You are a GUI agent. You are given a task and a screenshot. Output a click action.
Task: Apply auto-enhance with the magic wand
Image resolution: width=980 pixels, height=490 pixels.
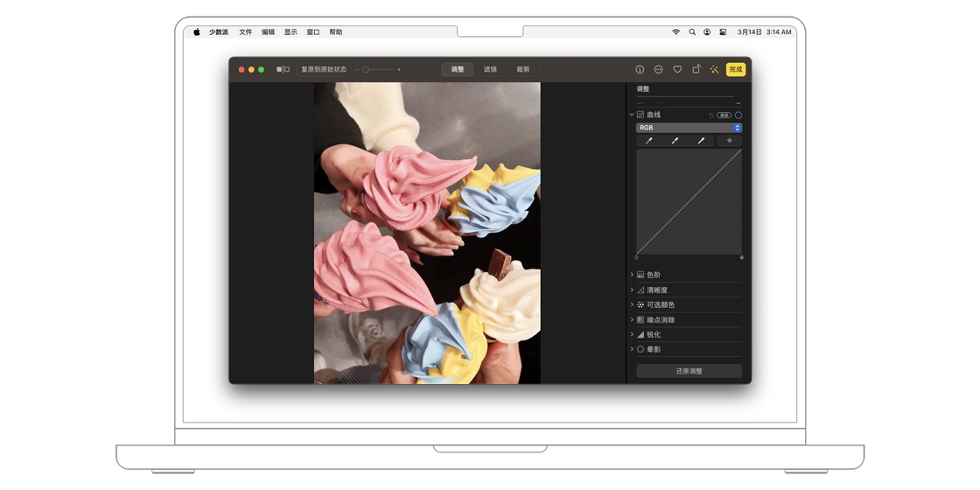(x=715, y=69)
